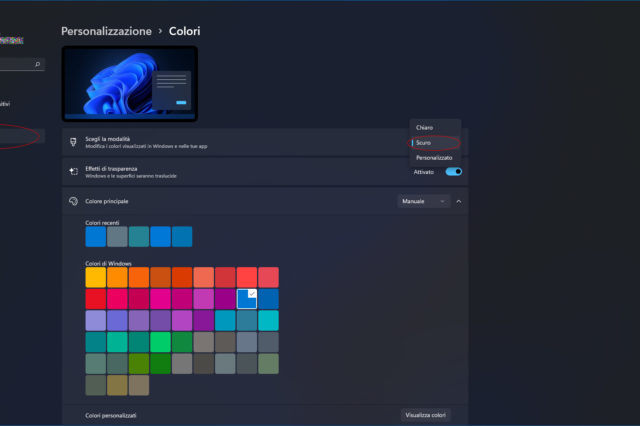Choose Personalizzato in the mode list
This screenshot has height=426, width=640.
tap(434, 158)
